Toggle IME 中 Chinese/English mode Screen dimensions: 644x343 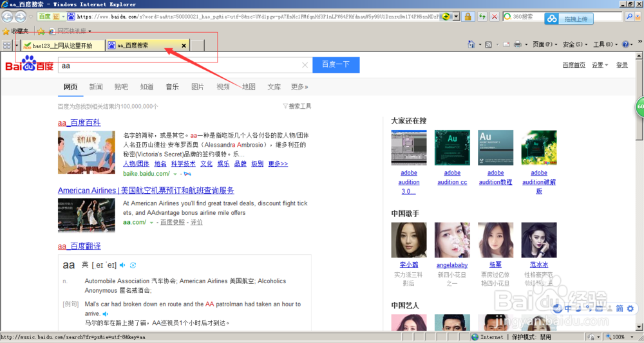(x=568, y=308)
